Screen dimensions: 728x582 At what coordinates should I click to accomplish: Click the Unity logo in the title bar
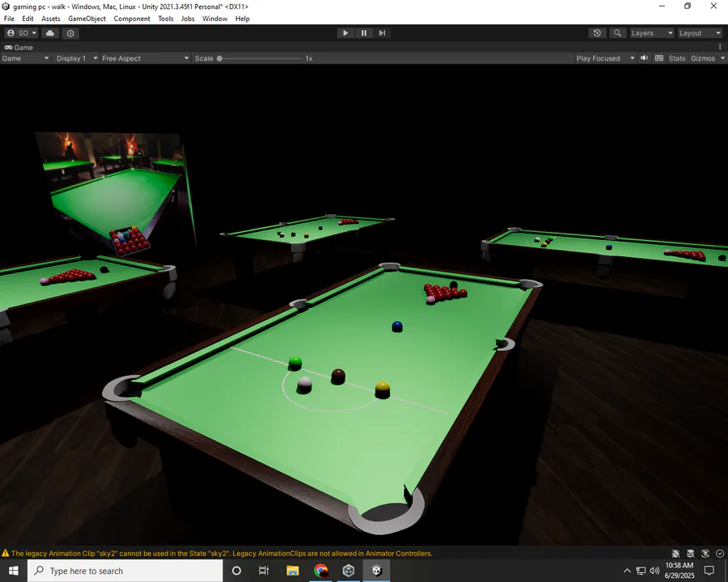point(6,6)
